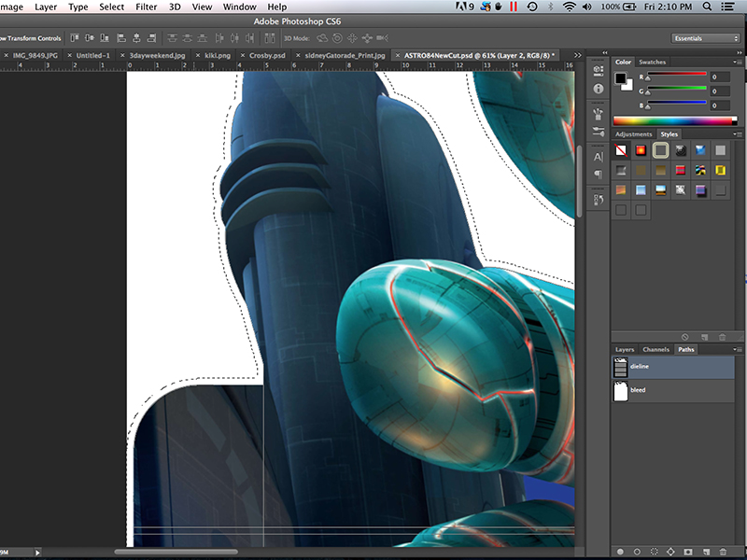Click the B value input field
This screenshot has width=747, height=560.
tap(720, 105)
